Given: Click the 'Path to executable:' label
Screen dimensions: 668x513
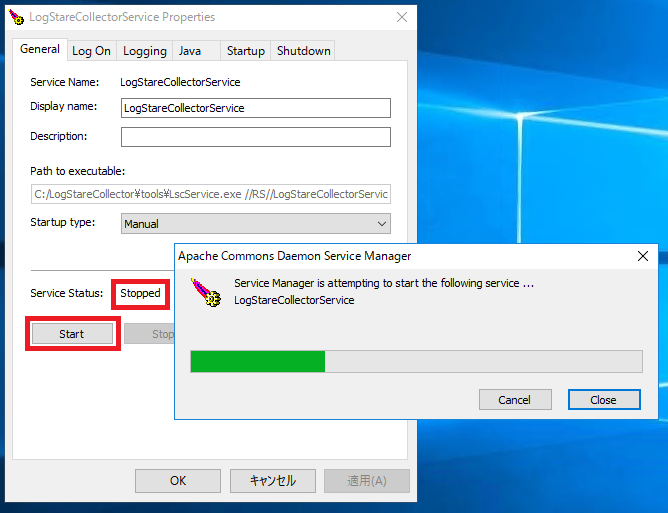Looking at the screenshot, I should (x=78, y=171).
